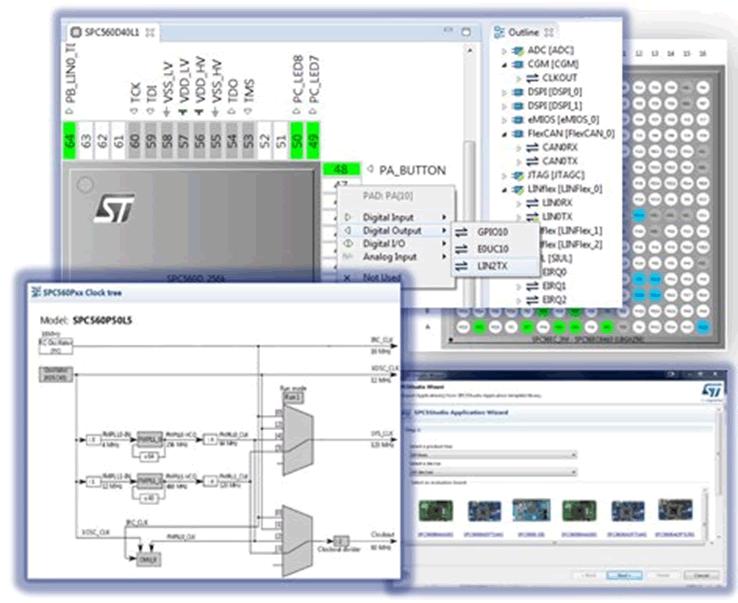Image resolution: width=738 pixels, height=603 pixels.
Task: Click the Outline panel icon
Action: click(499, 32)
